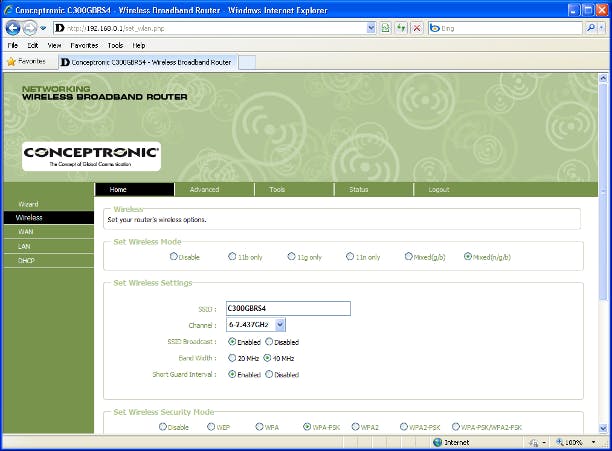Click the SSID text field
612x451 pixels.
click(x=288, y=308)
